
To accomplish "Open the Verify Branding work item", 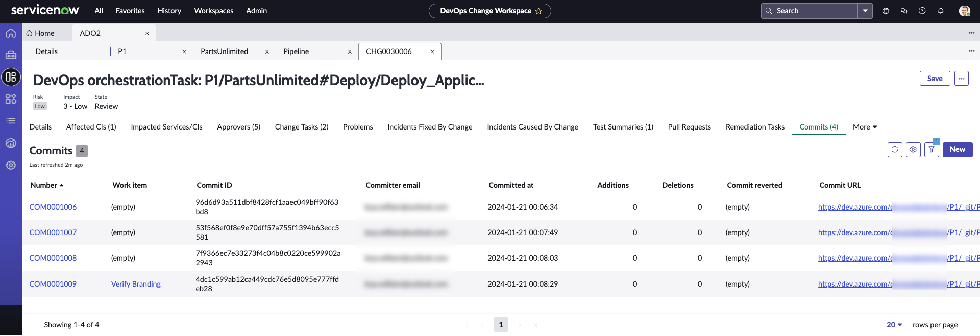I will pyautogui.click(x=136, y=284).
